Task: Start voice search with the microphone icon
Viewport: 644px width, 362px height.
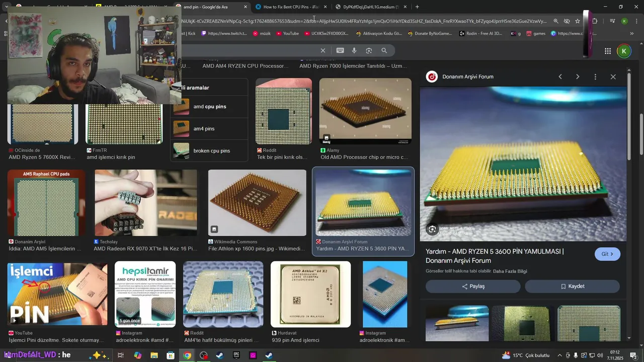Action: pos(354,50)
